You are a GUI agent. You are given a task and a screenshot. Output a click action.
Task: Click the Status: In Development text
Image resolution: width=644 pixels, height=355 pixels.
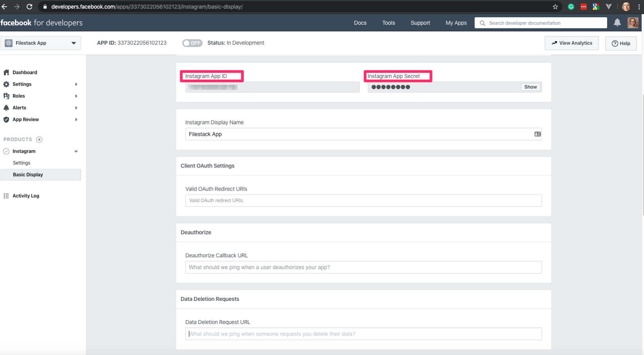(236, 43)
